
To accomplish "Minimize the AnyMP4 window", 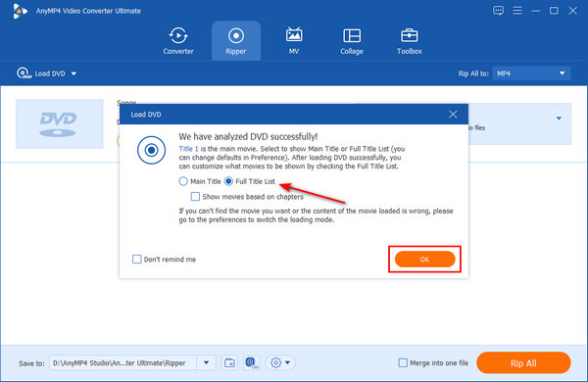I will click(535, 11).
